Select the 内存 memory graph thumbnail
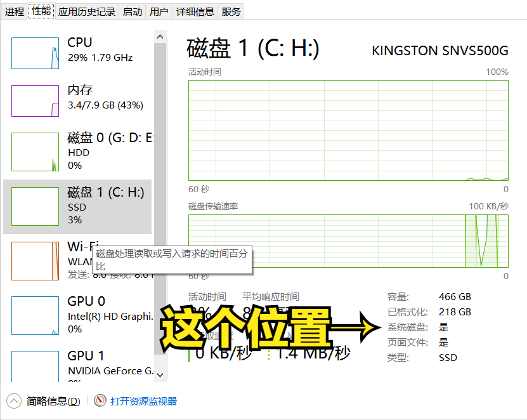The width and height of the screenshot is (527, 420). (36, 101)
